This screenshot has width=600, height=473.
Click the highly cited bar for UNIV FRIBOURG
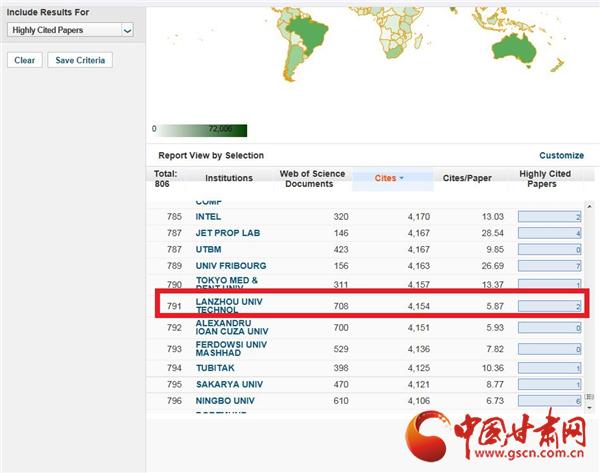coord(550,266)
